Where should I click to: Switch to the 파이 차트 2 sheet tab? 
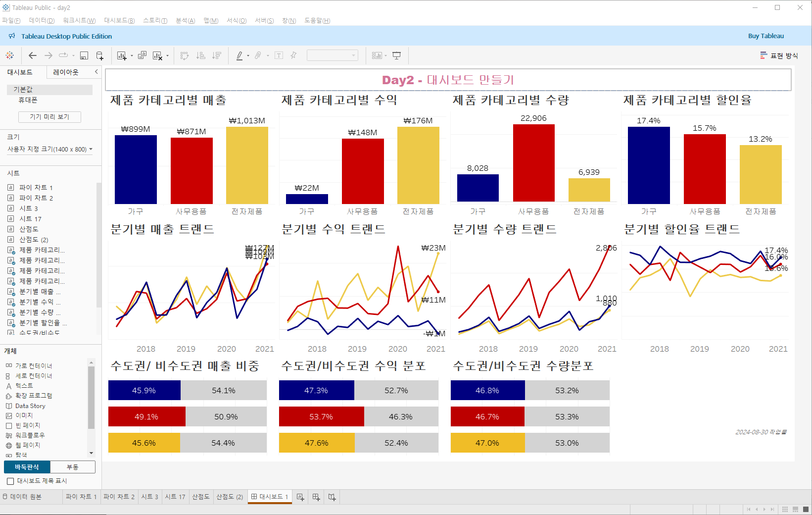pyautogui.click(x=119, y=497)
